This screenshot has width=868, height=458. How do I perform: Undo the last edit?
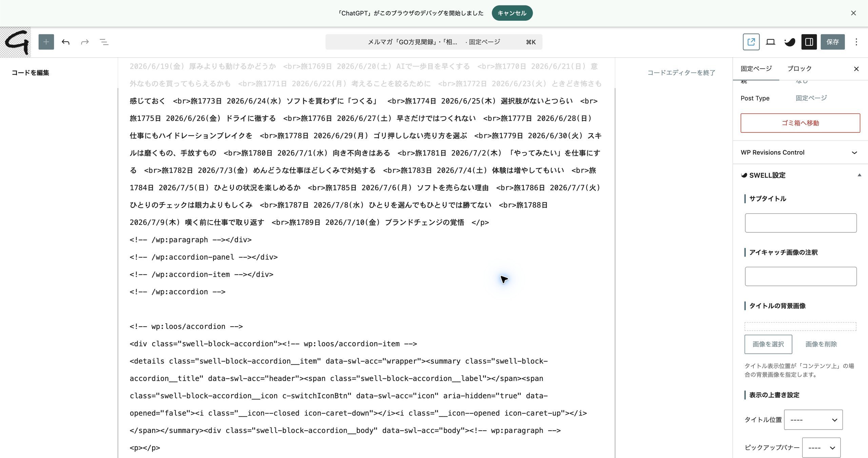[65, 42]
